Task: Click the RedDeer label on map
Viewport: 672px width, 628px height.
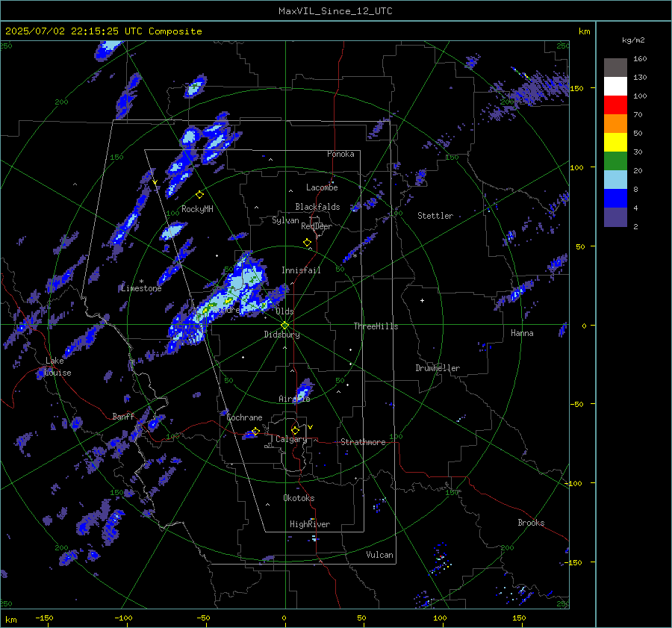Action: click(x=317, y=226)
